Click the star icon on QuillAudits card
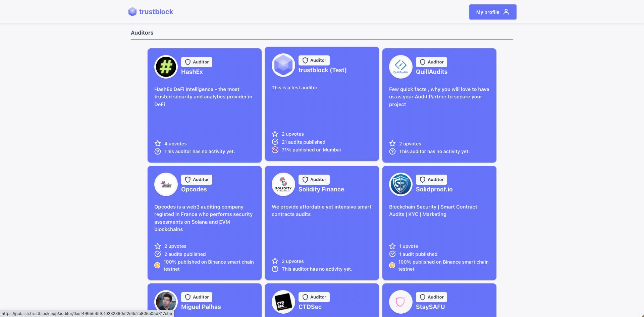 click(x=392, y=143)
